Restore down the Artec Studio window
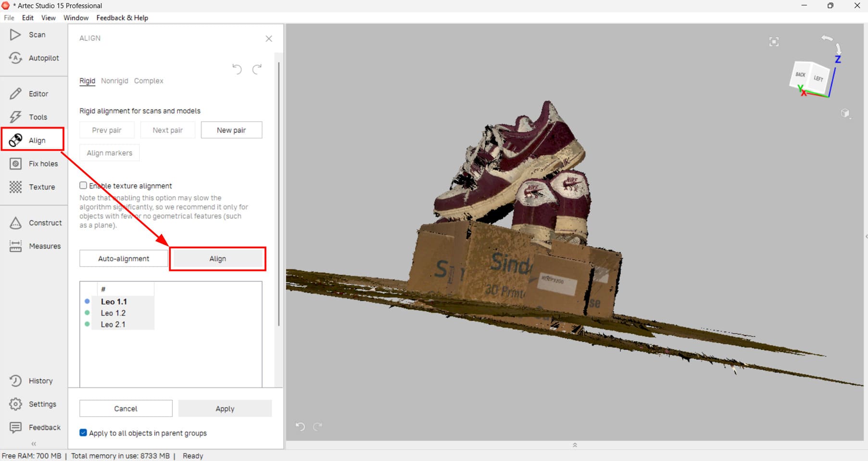868x461 pixels. [830, 6]
